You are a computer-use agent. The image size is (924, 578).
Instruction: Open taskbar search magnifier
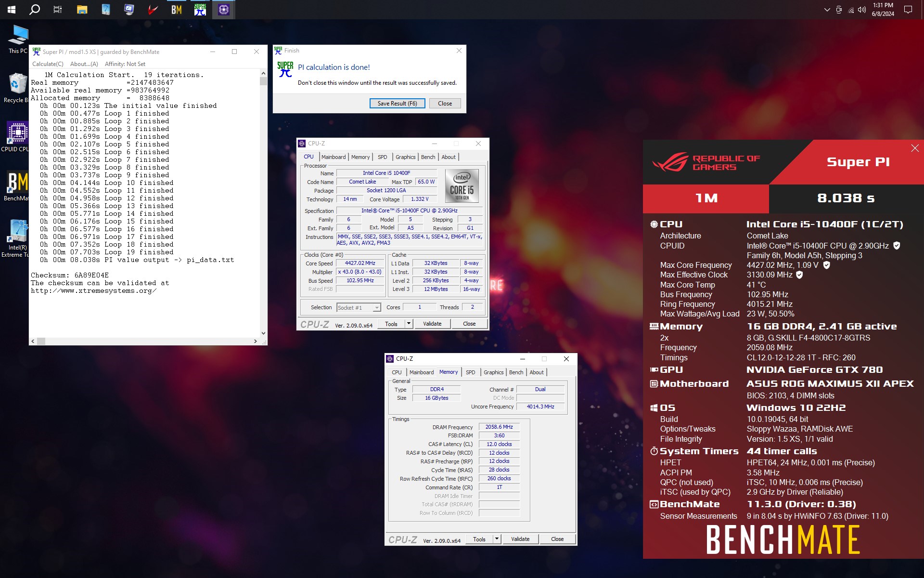tap(35, 10)
